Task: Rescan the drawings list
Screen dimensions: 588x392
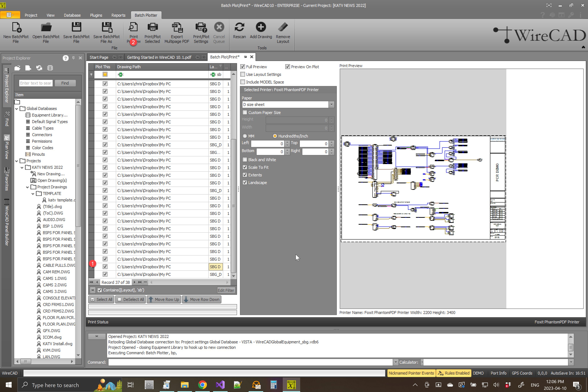Action: tap(239, 30)
